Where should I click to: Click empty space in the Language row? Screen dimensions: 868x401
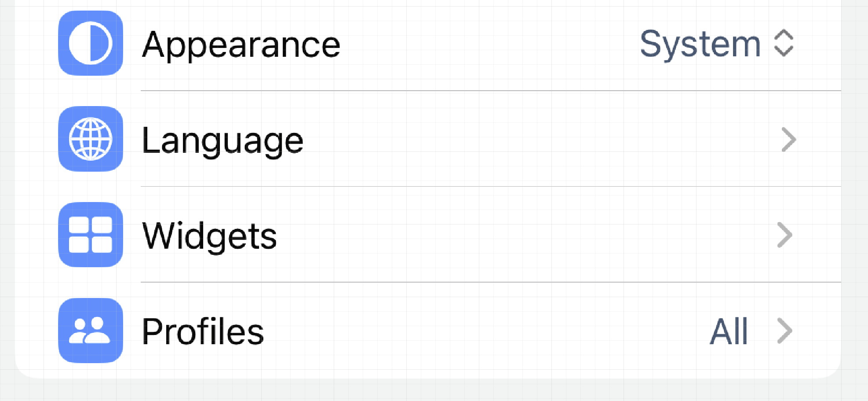pos(528,140)
